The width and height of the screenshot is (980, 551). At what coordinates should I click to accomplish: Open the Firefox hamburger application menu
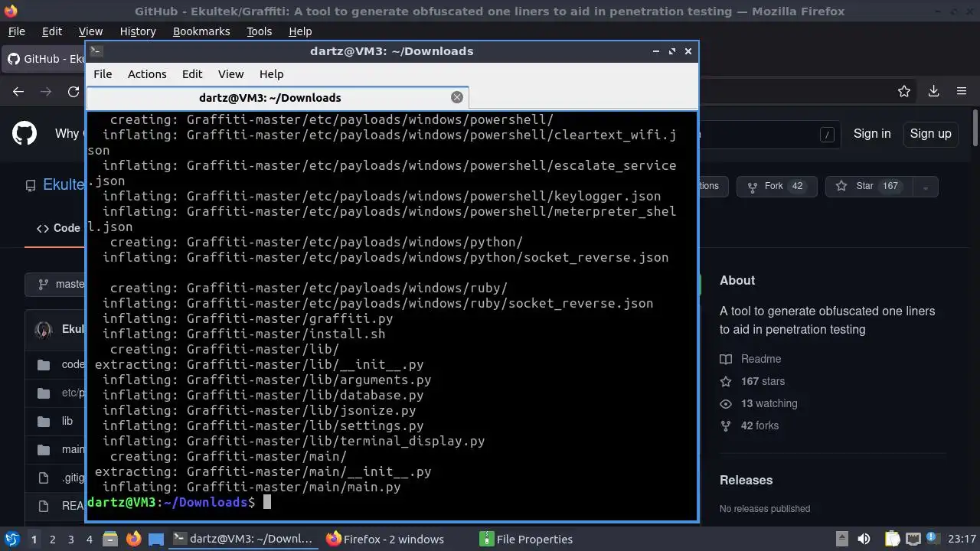pos(962,91)
